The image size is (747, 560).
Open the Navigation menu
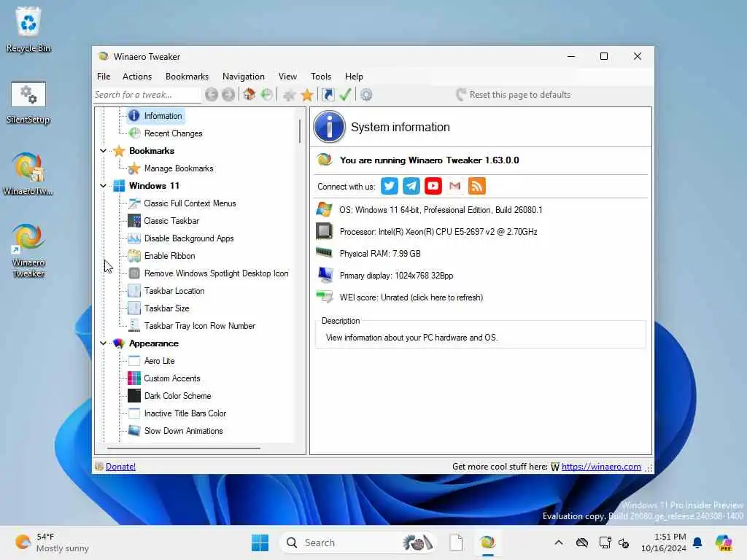(x=244, y=76)
